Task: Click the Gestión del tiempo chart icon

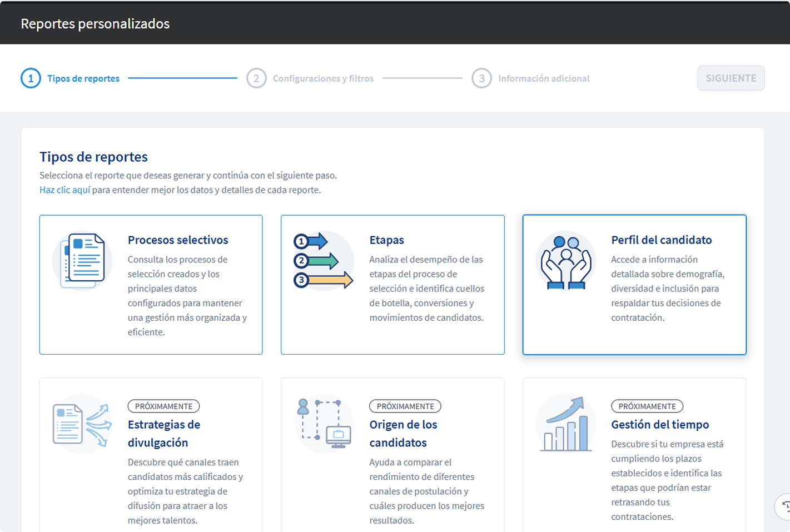Action: (x=566, y=424)
